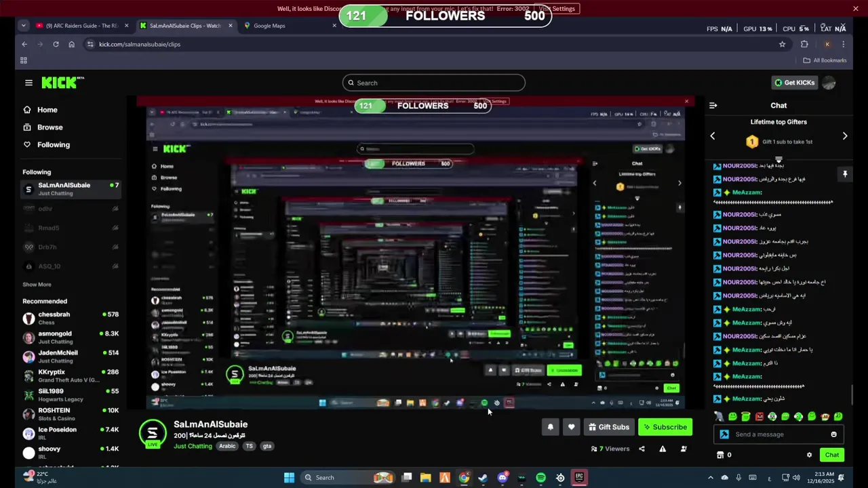Focus the Kick search box
The width and height of the screenshot is (868, 488).
tap(434, 83)
